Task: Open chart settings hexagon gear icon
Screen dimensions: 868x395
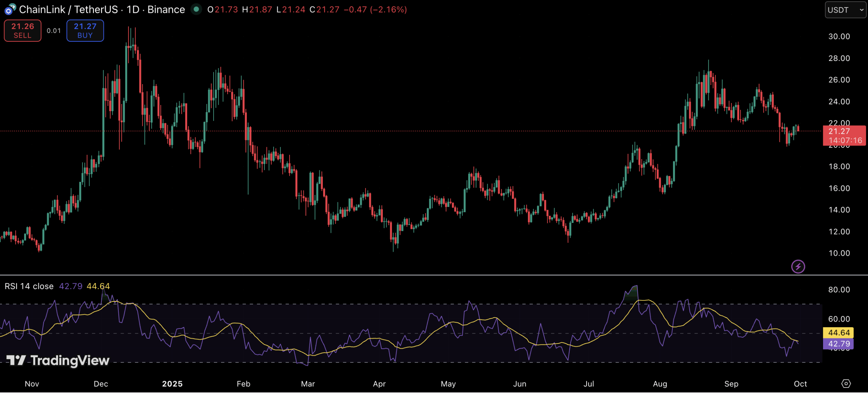Action: click(846, 383)
